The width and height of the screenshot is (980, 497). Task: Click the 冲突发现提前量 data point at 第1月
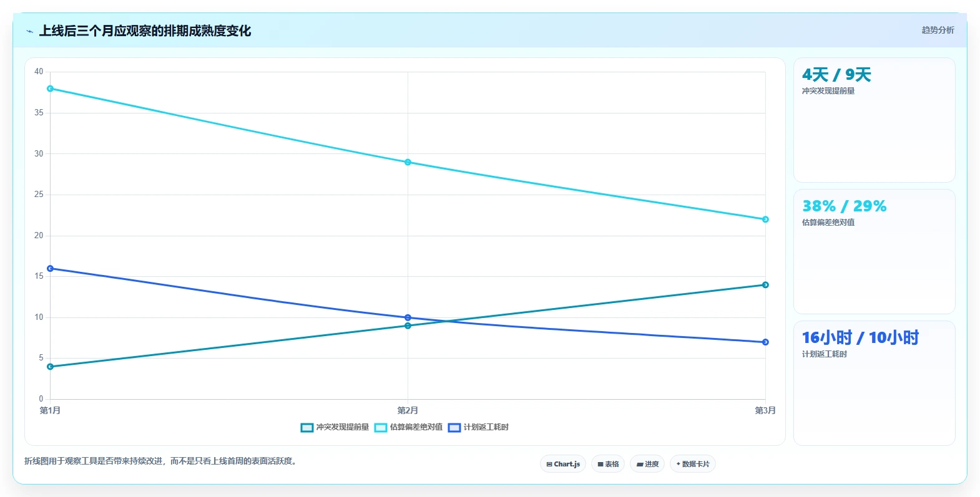(x=51, y=367)
